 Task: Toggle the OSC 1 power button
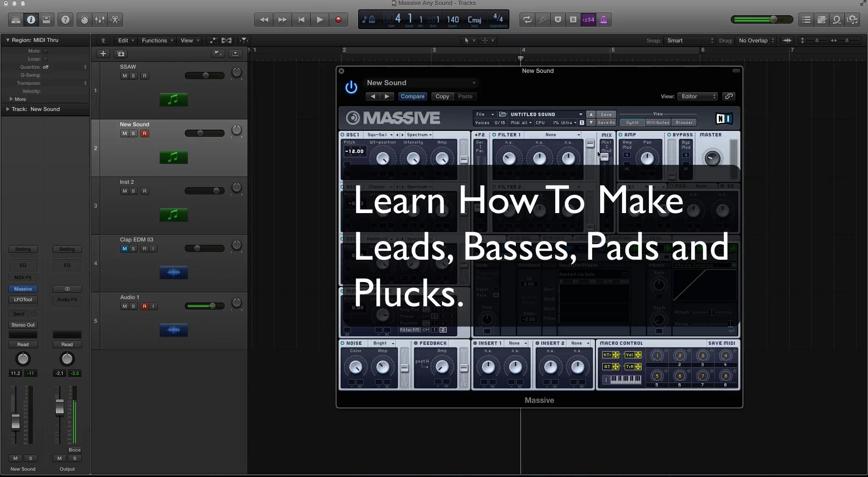[342, 135]
